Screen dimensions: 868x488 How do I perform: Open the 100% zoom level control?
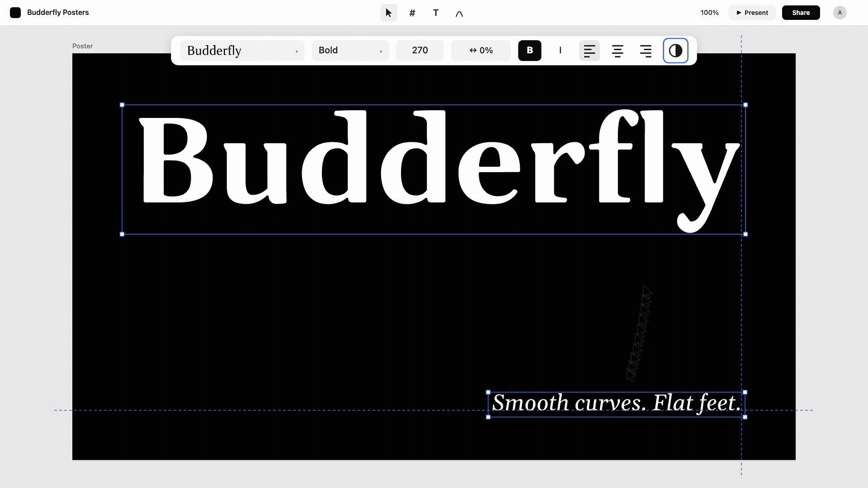click(x=710, y=13)
